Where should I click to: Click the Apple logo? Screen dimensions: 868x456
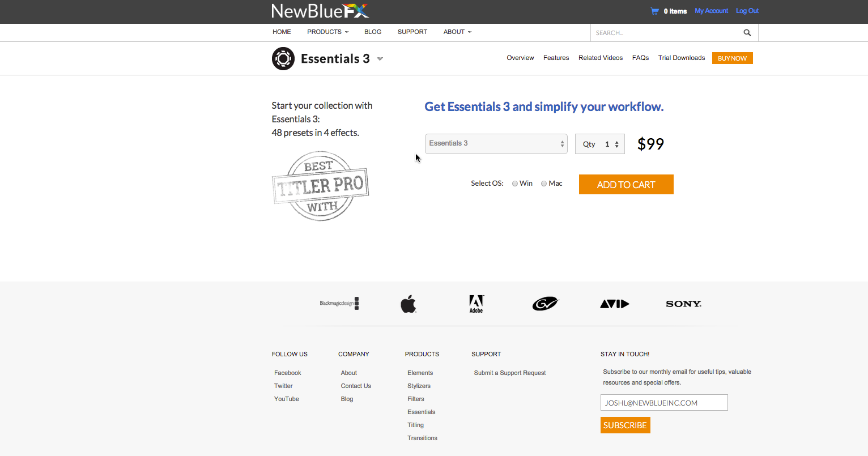(408, 304)
